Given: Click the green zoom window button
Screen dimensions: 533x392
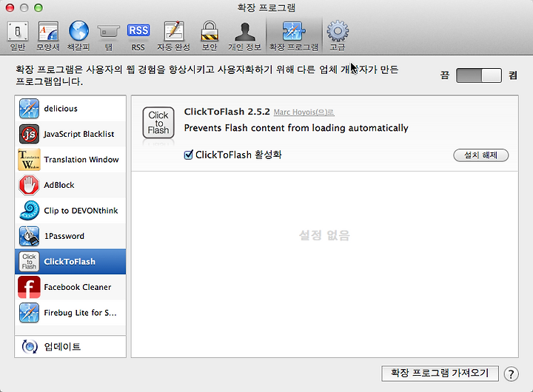Looking at the screenshot, I should pos(38,7).
